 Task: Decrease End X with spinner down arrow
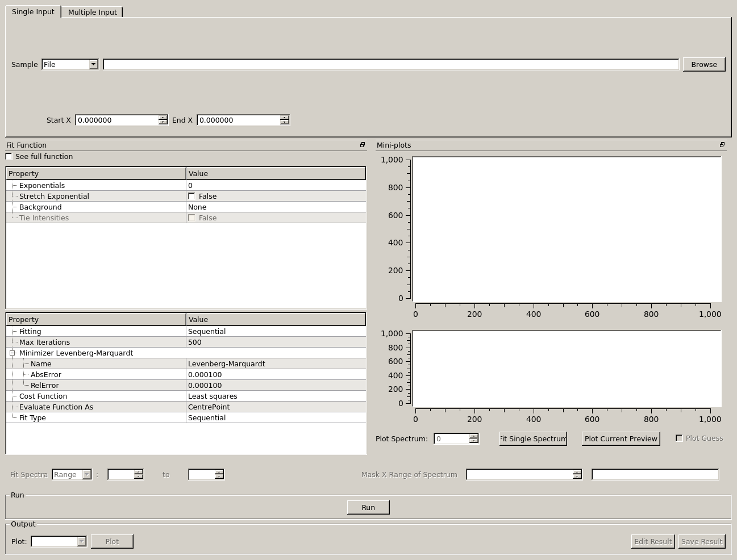(x=285, y=123)
